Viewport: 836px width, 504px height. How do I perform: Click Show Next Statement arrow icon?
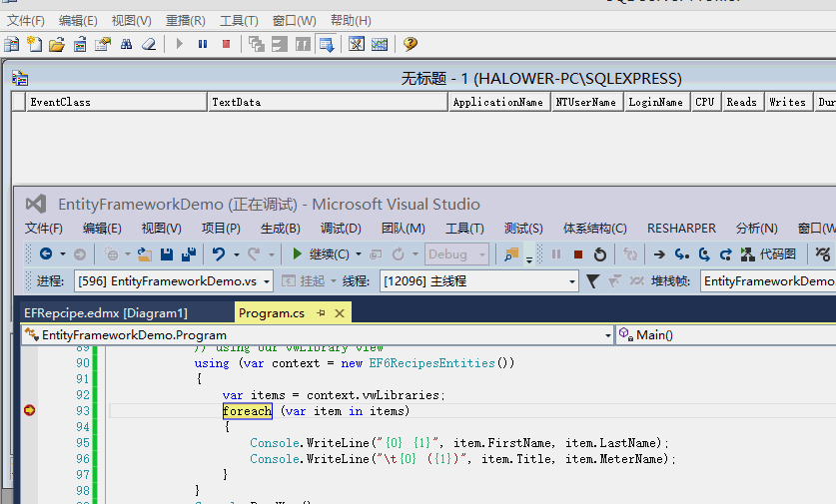659,254
